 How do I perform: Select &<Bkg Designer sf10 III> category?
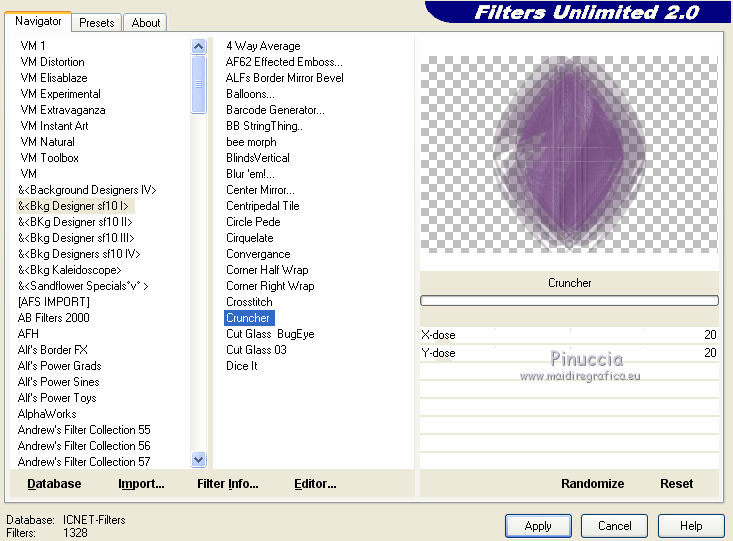click(x=76, y=238)
